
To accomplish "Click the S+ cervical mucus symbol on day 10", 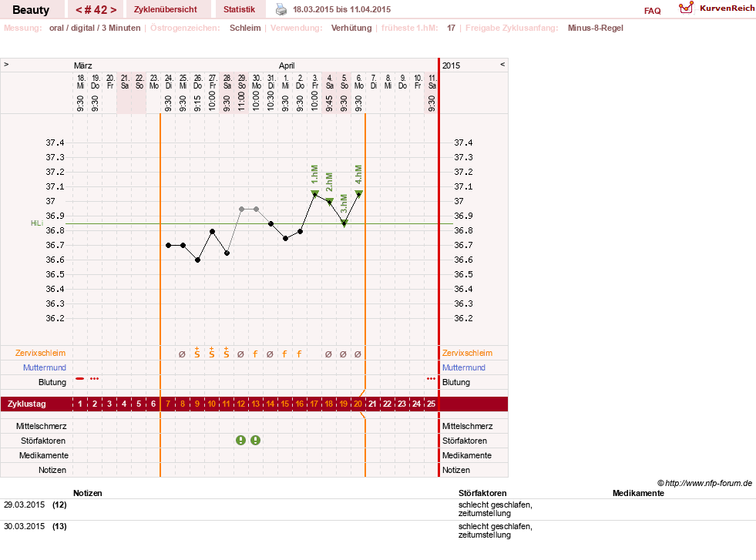I will (212, 352).
